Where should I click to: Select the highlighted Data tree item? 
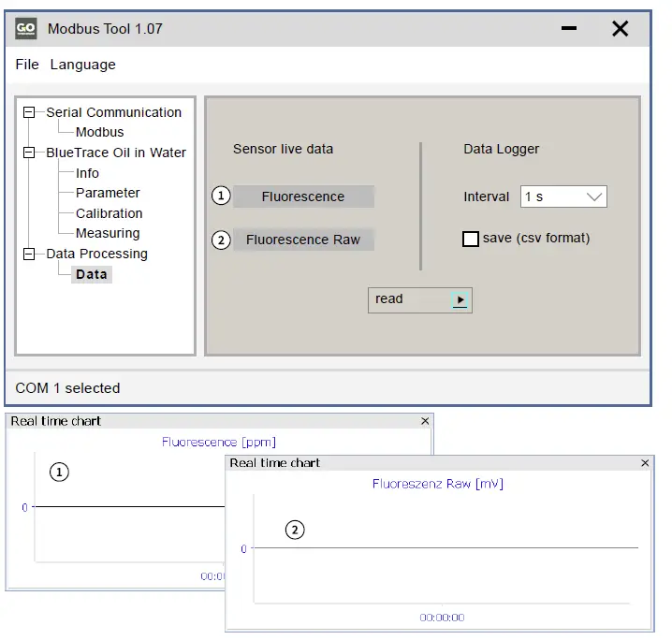click(x=92, y=274)
